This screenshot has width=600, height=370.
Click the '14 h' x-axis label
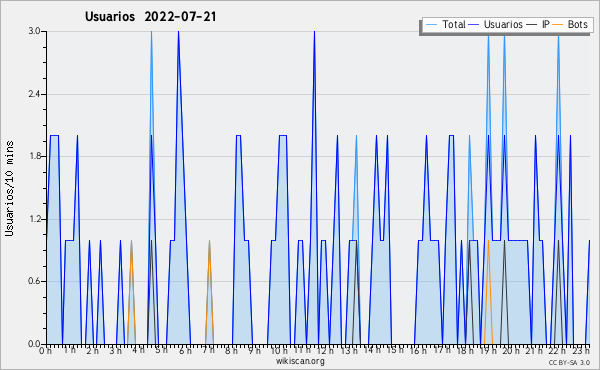coord(372,350)
